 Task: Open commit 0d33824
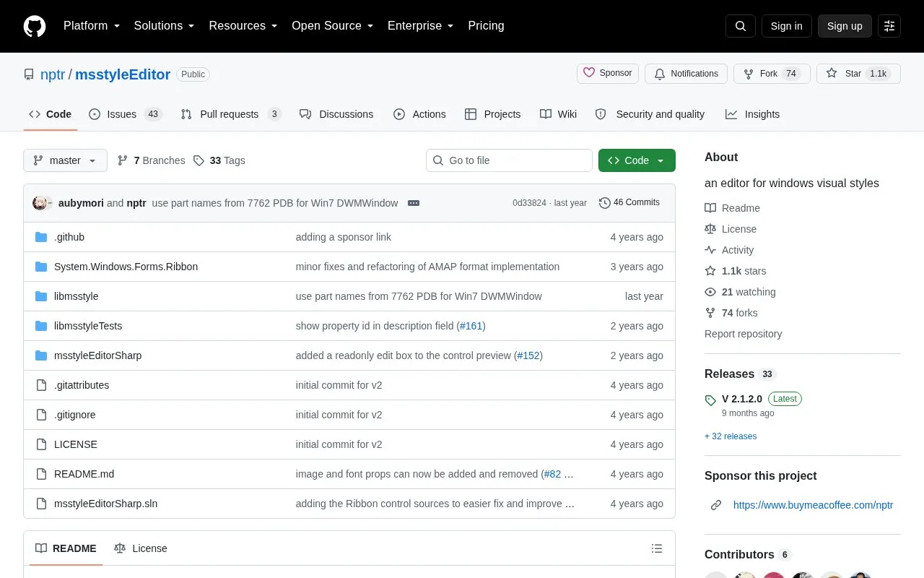pyautogui.click(x=529, y=203)
